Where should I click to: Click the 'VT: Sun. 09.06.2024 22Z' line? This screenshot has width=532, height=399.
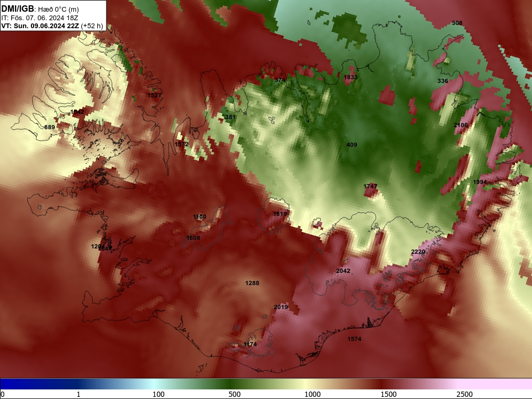[40, 26]
